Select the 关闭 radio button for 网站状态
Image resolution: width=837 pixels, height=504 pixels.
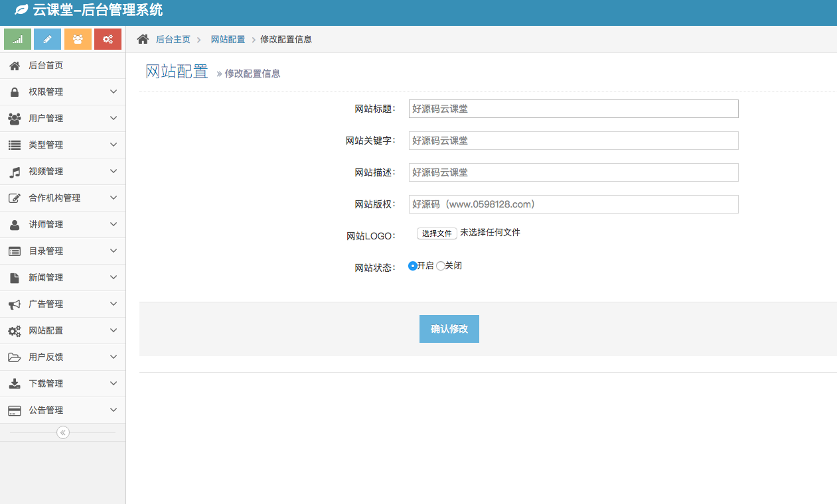pos(441,265)
